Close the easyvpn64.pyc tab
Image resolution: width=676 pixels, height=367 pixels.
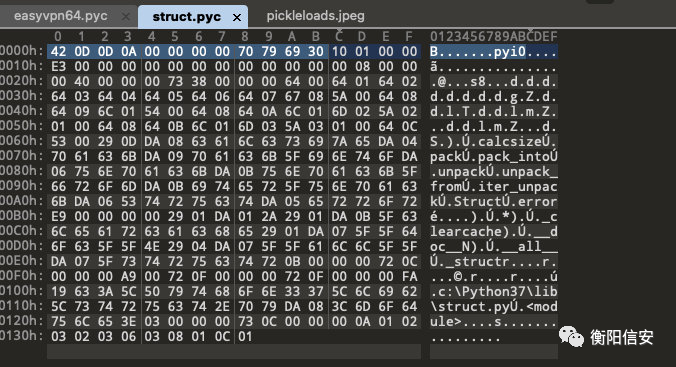point(125,17)
